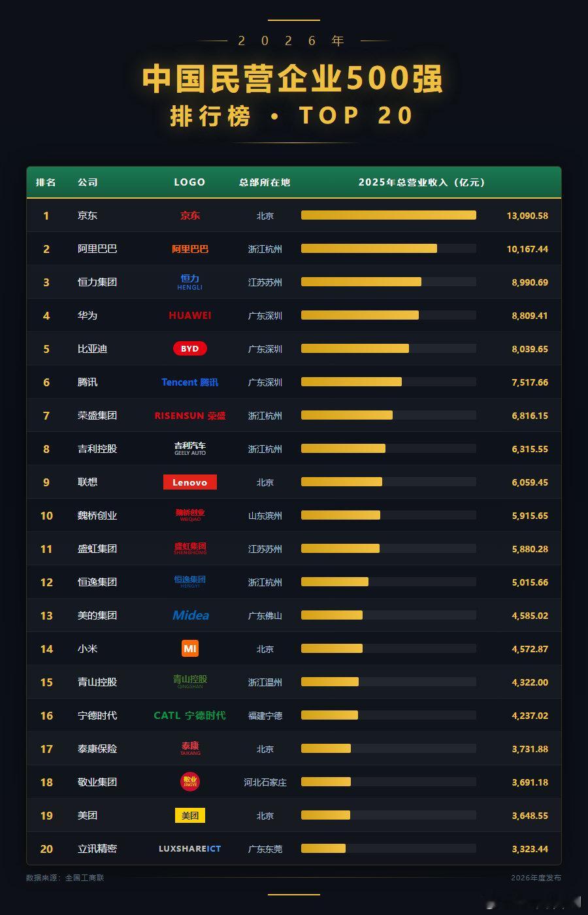Click the red 泰康 TAIKANG logo
This screenshot has width=588, height=915.
[190, 748]
